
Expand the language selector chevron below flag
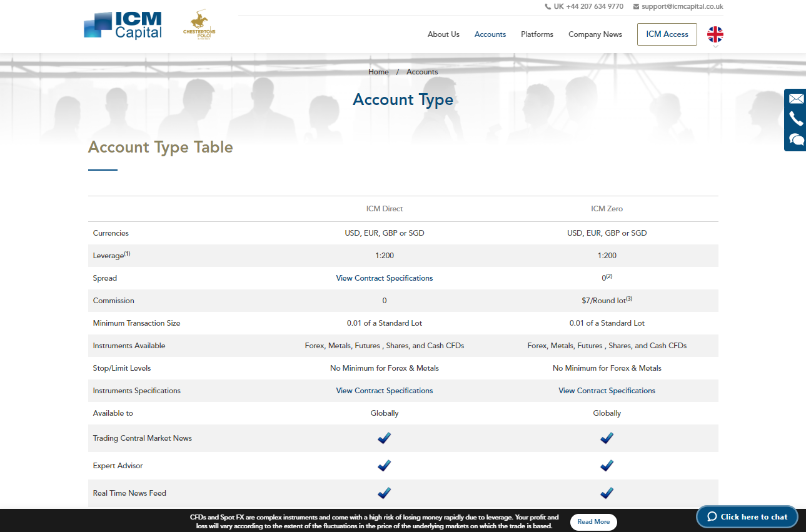[715, 47]
